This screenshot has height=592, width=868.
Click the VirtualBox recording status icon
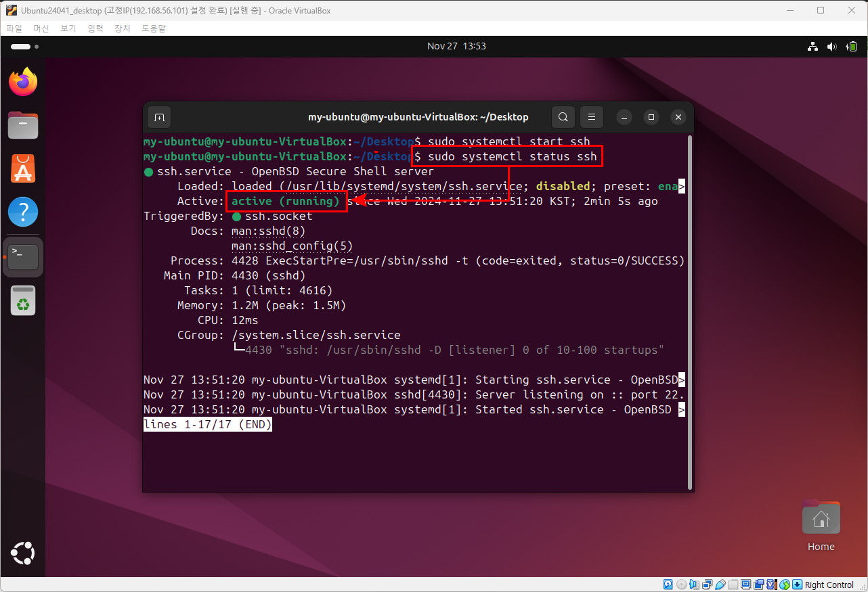pos(759,585)
